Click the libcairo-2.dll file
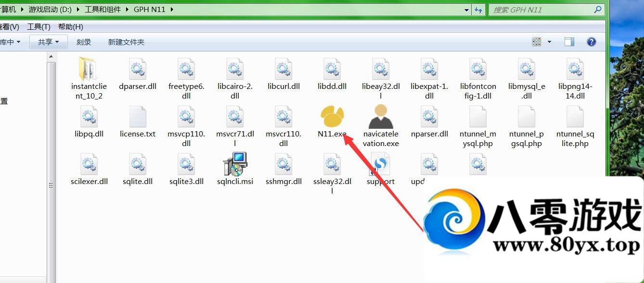Viewport: 644px width, 283px height. point(235,79)
